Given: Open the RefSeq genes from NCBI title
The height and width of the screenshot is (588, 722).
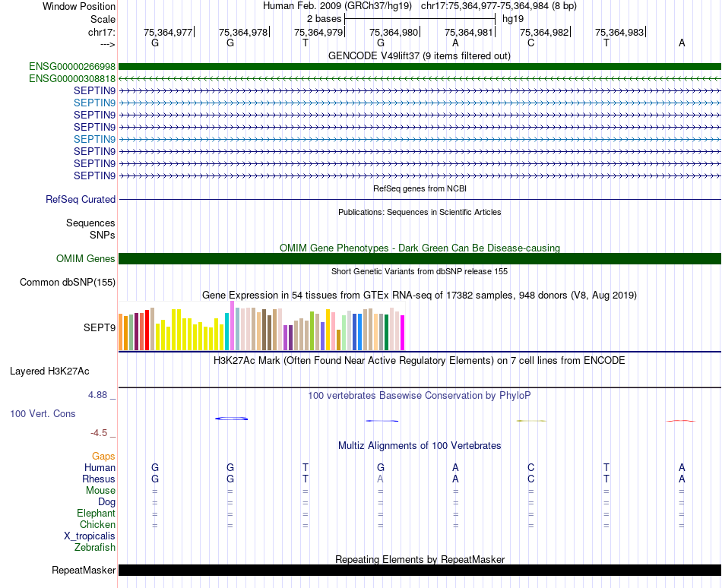Looking at the screenshot, I should (x=420, y=188).
